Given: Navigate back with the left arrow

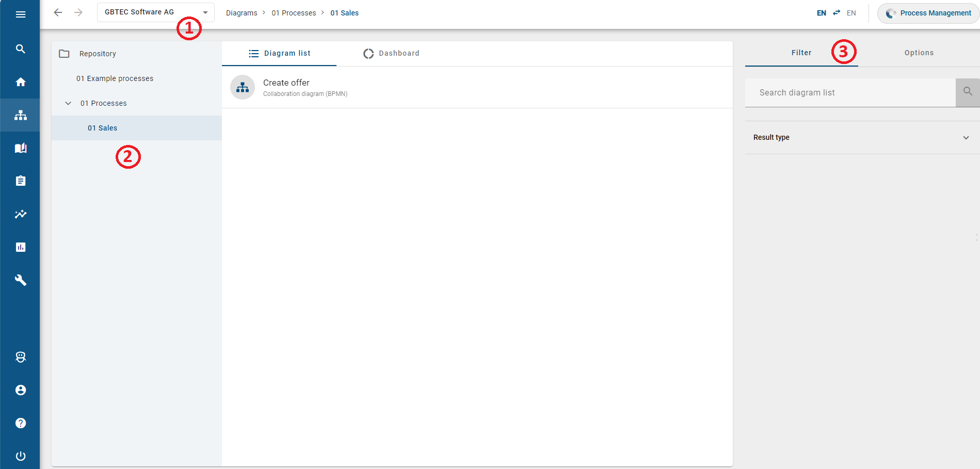Looking at the screenshot, I should click(x=58, y=12).
